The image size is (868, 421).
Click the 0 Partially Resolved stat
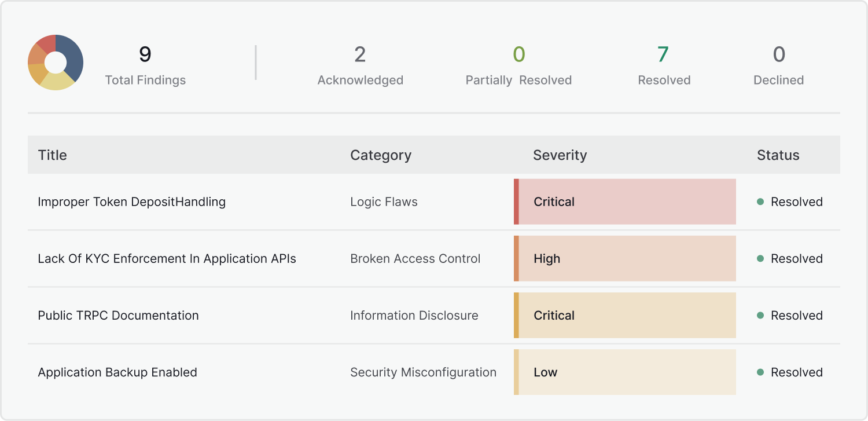(x=518, y=64)
